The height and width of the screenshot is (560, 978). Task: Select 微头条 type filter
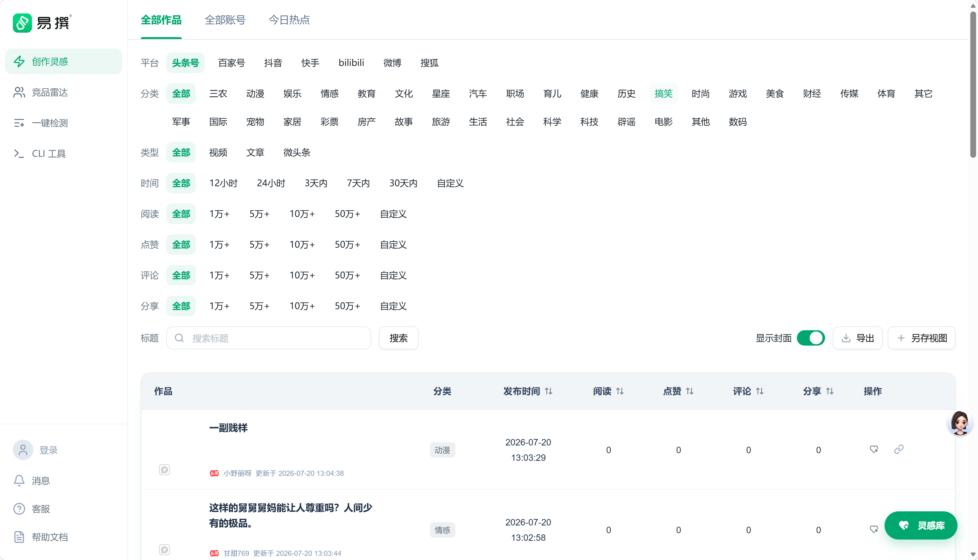coord(297,152)
